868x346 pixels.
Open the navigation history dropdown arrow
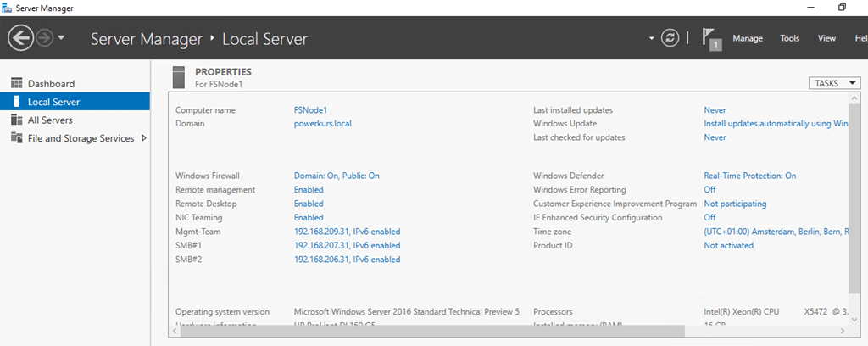coord(61,38)
